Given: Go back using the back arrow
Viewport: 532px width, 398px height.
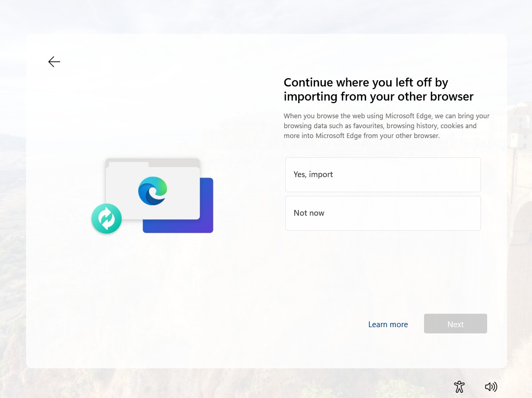Looking at the screenshot, I should (x=54, y=61).
